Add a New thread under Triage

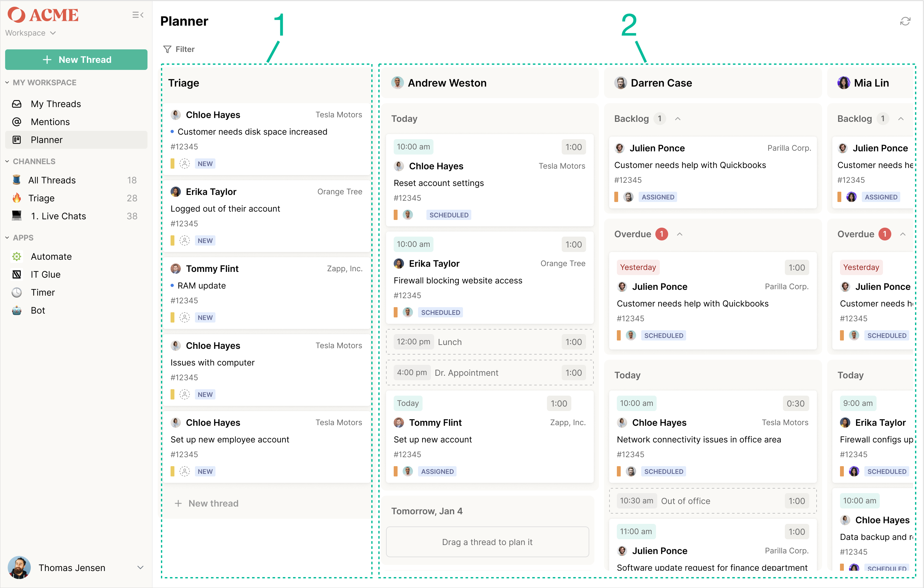(x=206, y=504)
